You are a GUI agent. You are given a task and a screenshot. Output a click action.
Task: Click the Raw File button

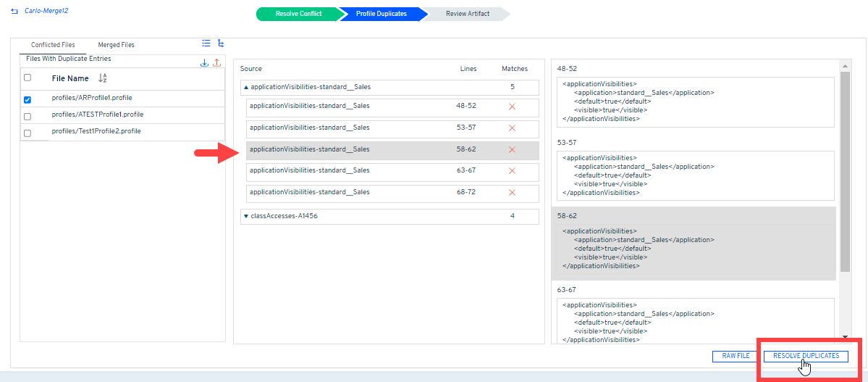coord(736,356)
